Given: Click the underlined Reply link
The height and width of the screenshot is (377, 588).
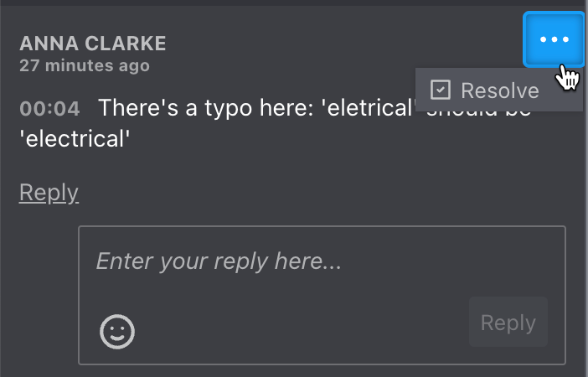Looking at the screenshot, I should (x=49, y=193).
